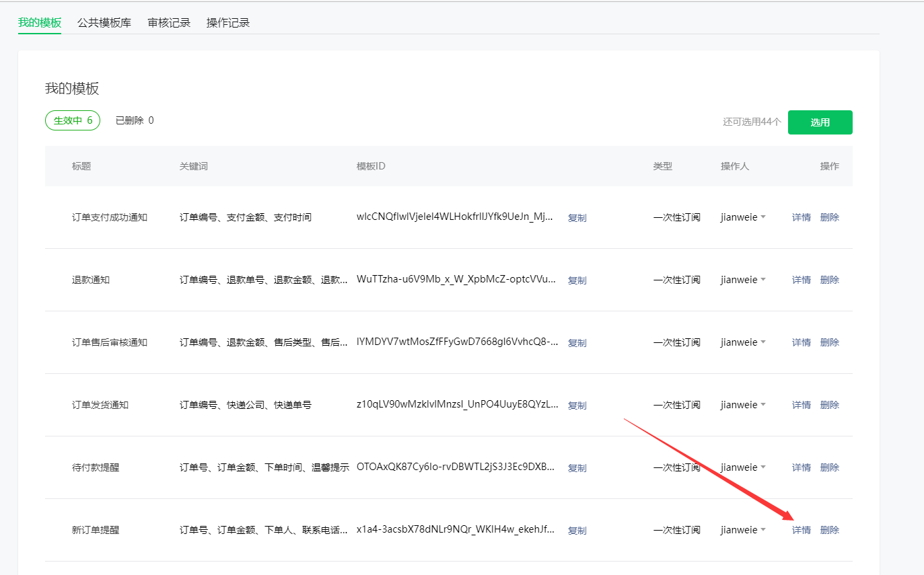
Task: Expand jianweie dropdown arrow in 订单支付成功通知 row
Action: pyautogui.click(x=763, y=217)
